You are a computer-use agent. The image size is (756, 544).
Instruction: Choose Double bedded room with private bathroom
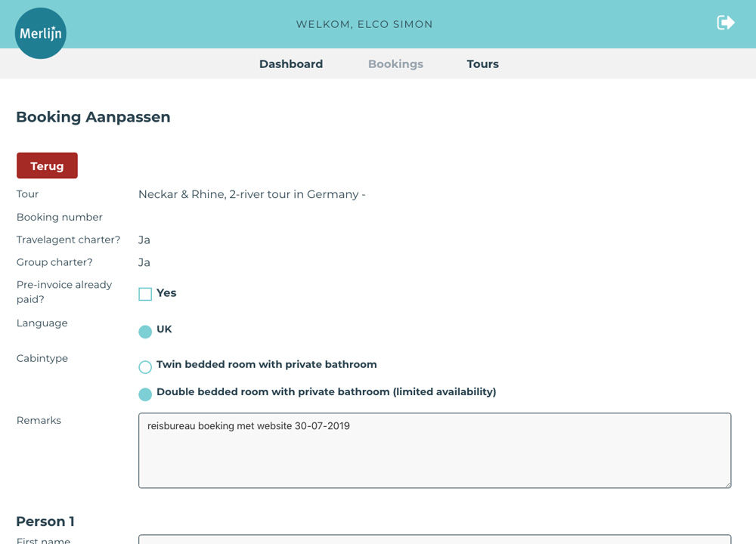(145, 394)
